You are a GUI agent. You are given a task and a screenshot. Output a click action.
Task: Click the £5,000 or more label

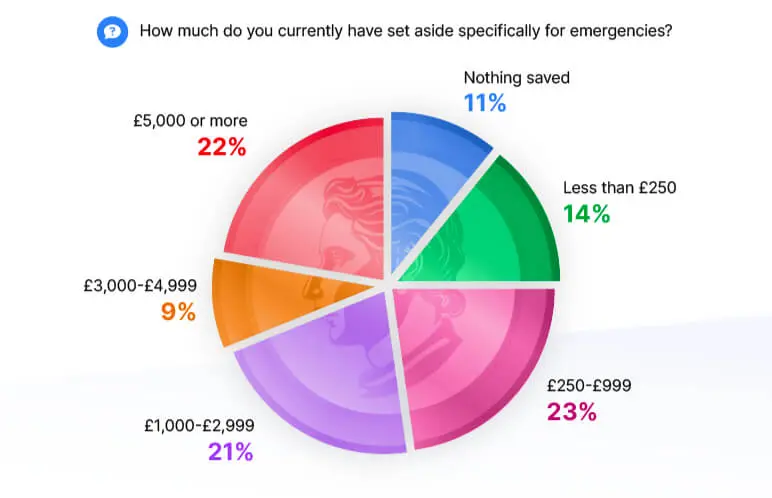tap(190, 121)
